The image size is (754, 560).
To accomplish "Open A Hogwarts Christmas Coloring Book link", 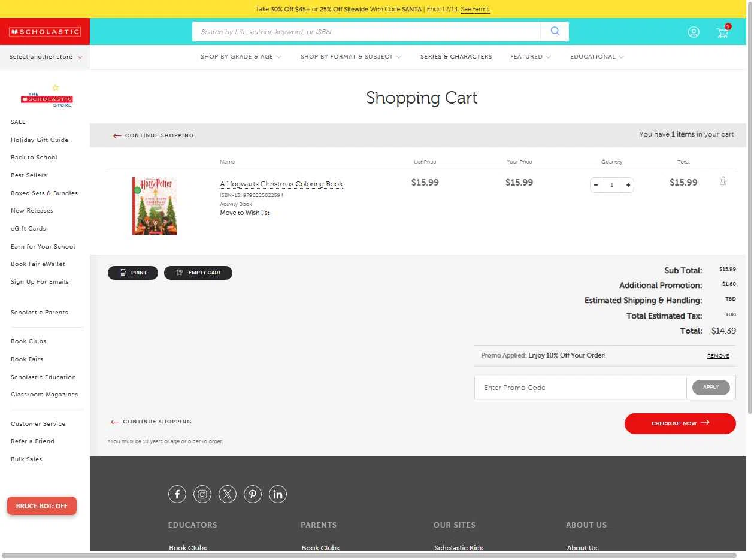I will pyautogui.click(x=281, y=184).
